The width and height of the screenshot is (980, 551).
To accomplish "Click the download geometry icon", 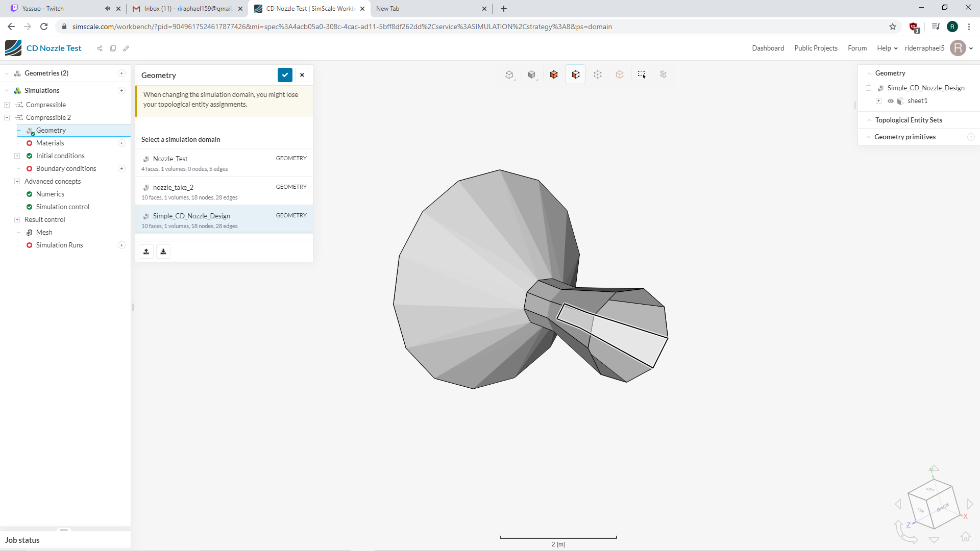I will [x=163, y=252].
